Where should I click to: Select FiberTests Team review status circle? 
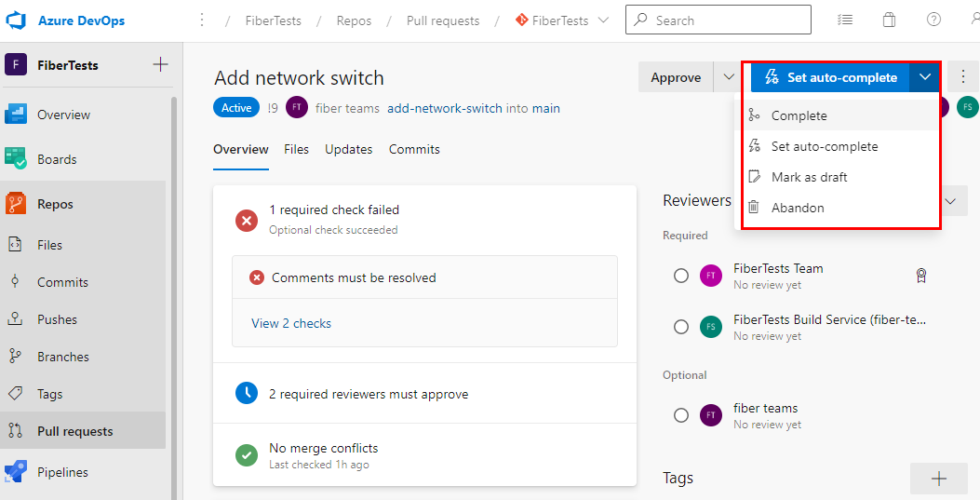(x=681, y=276)
